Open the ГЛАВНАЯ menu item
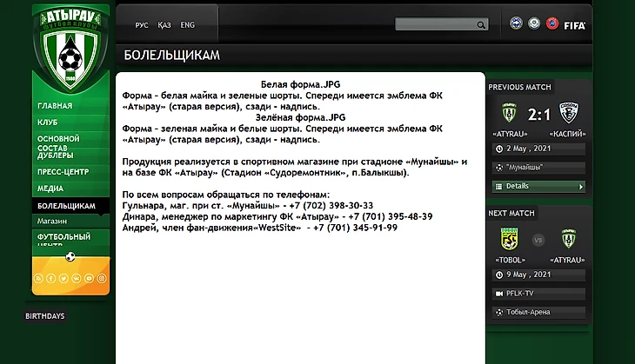This screenshot has height=364, width=635. (x=55, y=106)
